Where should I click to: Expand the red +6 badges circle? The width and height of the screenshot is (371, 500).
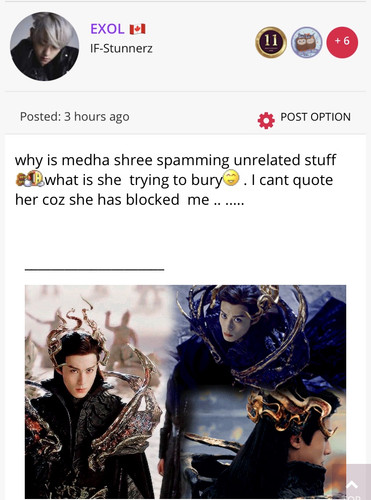(x=342, y=42)
